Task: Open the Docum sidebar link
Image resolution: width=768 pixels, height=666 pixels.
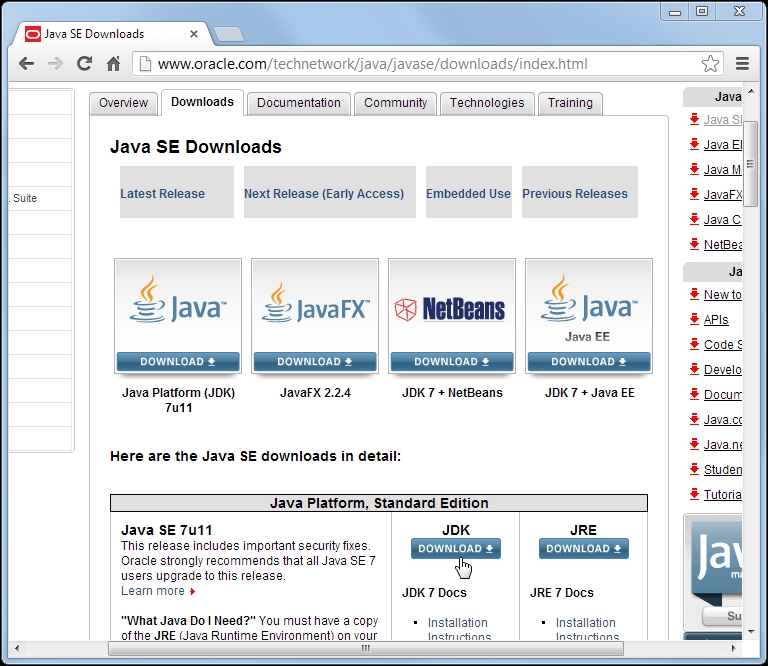Action: tap(722, 394)
